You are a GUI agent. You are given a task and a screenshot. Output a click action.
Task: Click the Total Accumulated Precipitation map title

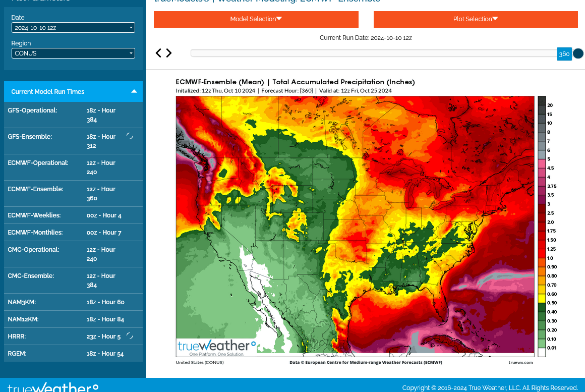295,82
